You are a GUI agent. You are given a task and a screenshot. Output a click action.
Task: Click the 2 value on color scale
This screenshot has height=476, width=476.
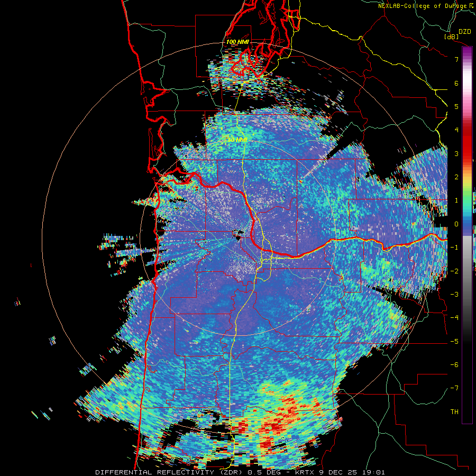coord(456,177)
